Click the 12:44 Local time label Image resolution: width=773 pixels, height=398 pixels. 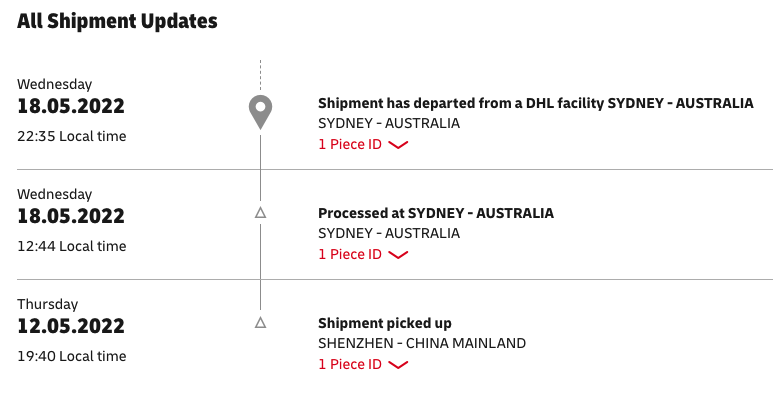[71, 246]
